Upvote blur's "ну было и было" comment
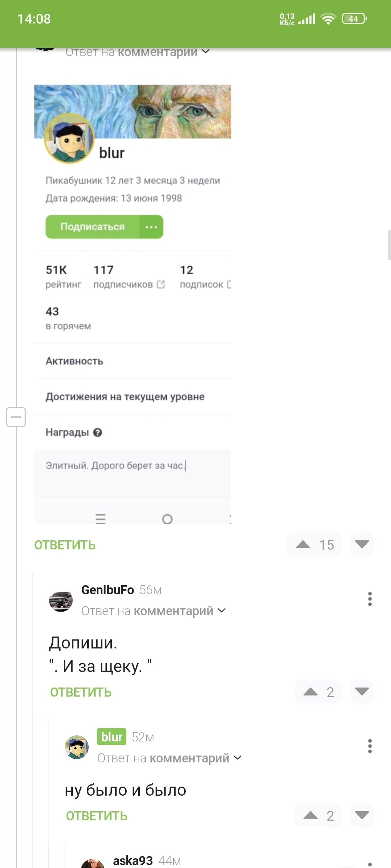Image resolution: width=391 pixels, height=868 pixels. click(x=311, y=816)
